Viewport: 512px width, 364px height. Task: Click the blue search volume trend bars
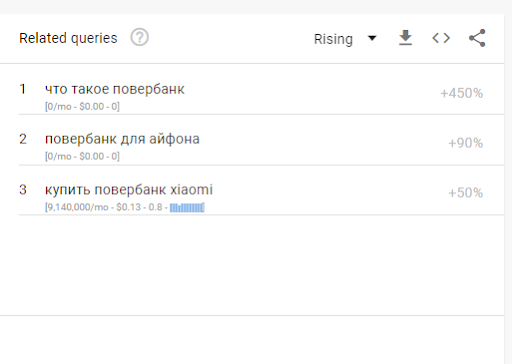tap(187, 208)
